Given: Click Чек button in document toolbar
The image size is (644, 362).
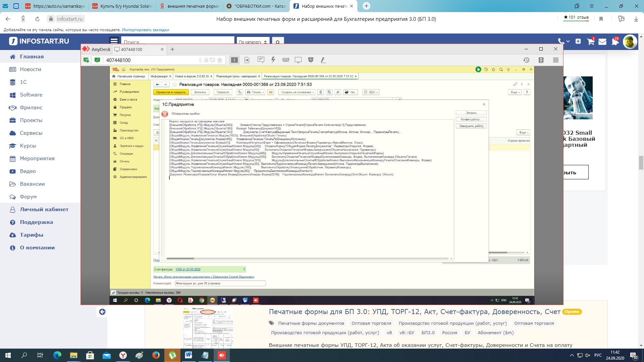Looking at the screenshot, I should [351, 92].
